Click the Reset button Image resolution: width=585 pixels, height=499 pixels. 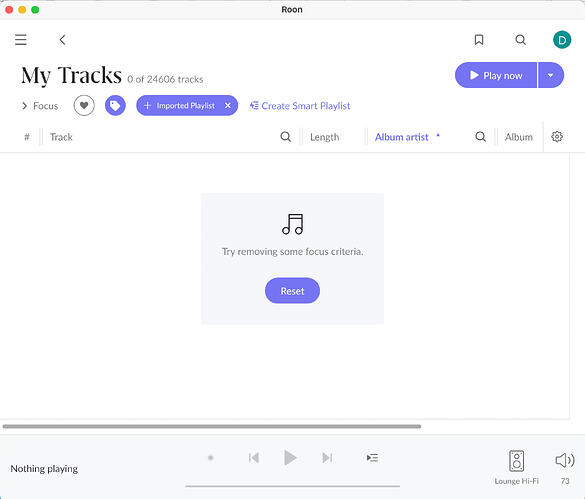[x=292, y=291]
